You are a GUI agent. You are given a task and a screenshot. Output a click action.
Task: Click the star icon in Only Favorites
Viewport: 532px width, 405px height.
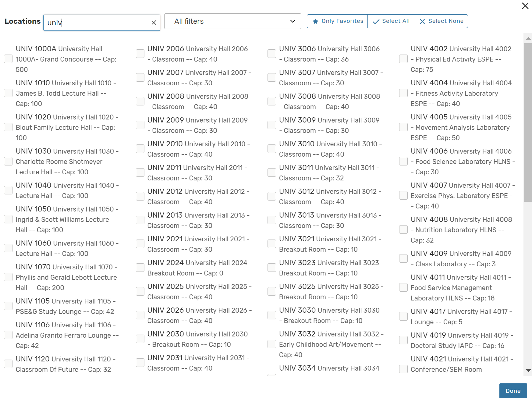pos(315,21)
